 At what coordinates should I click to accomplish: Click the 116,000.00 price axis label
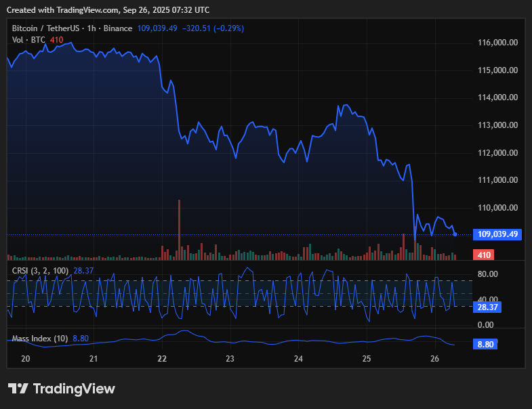click(x=497, y=42)
